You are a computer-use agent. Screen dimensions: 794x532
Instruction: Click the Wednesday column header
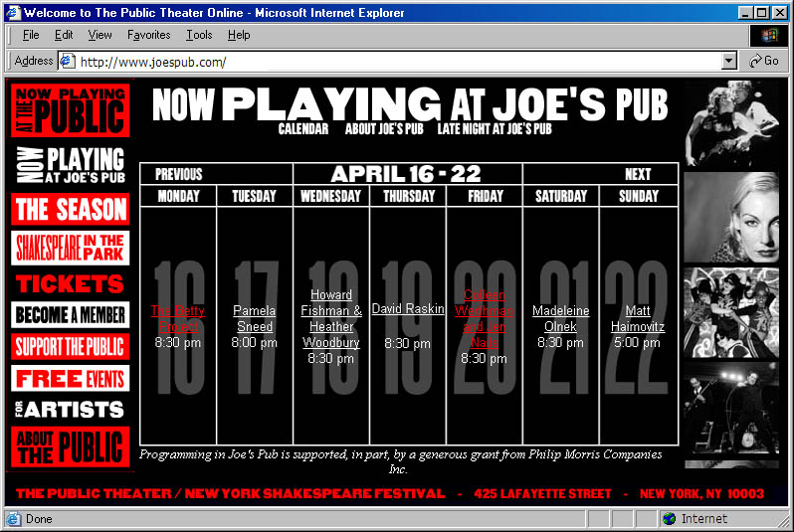pyautogui.click(x=331, y=196)
